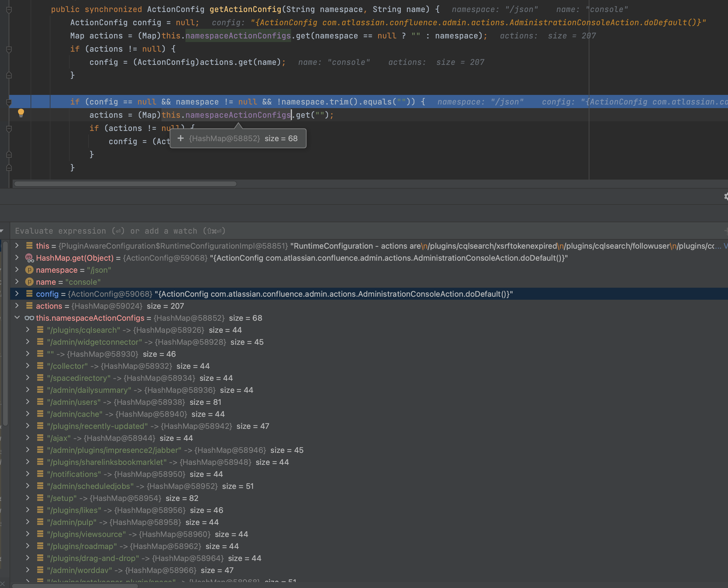
Task: Select the "/plugins/drag-and-drop" entry row
Action: (x=369, y=558)
